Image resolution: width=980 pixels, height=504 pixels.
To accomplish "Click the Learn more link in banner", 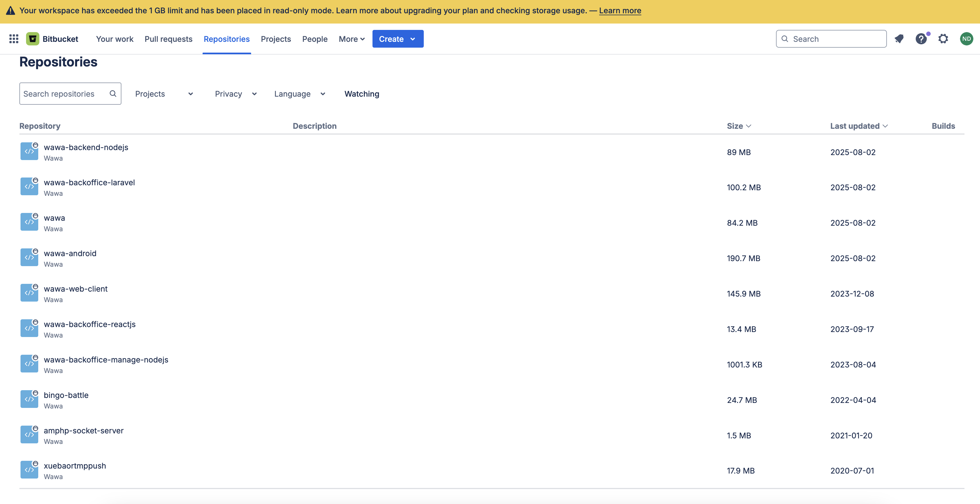I will 620,11.
